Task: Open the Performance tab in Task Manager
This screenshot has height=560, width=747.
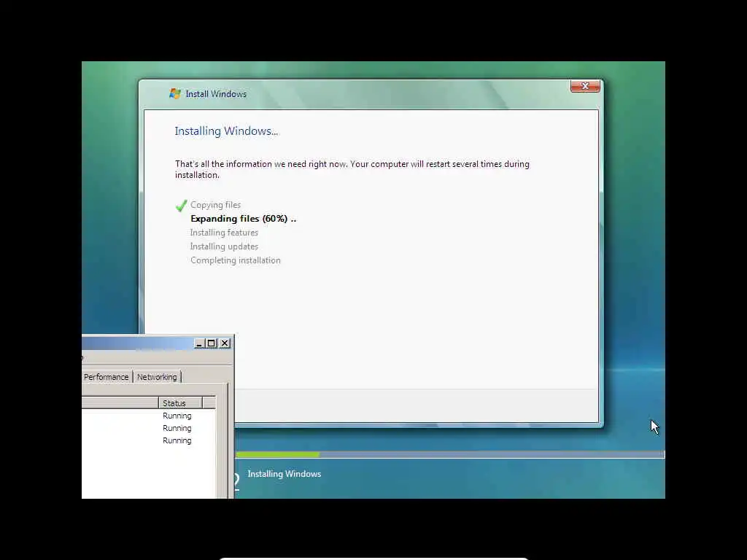Action: click(x=107, y=377)
